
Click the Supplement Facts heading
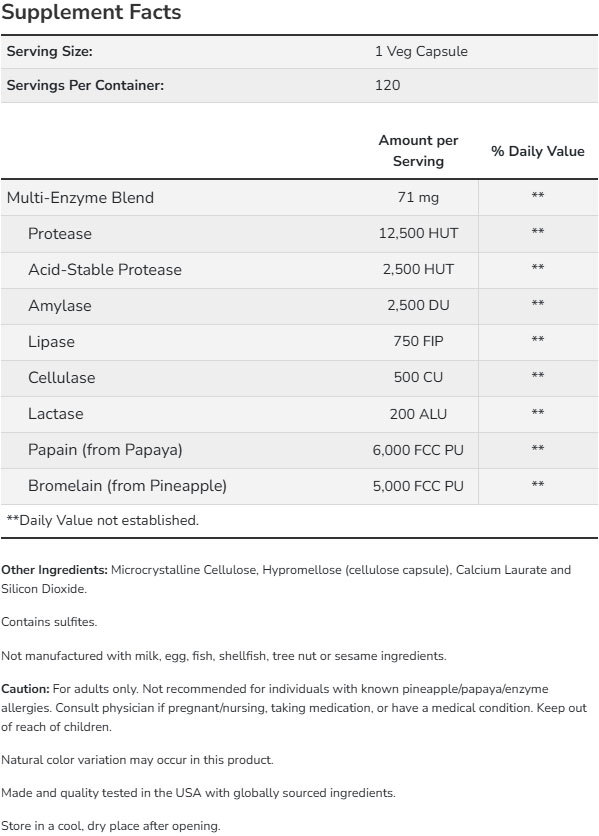tap(91, 12)
